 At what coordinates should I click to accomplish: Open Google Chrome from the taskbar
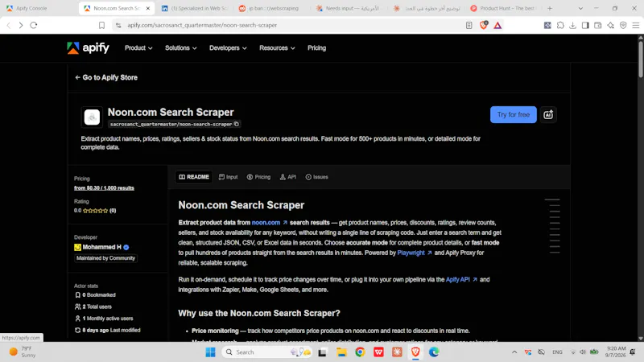pyautogui.click(x=360, y=352)
